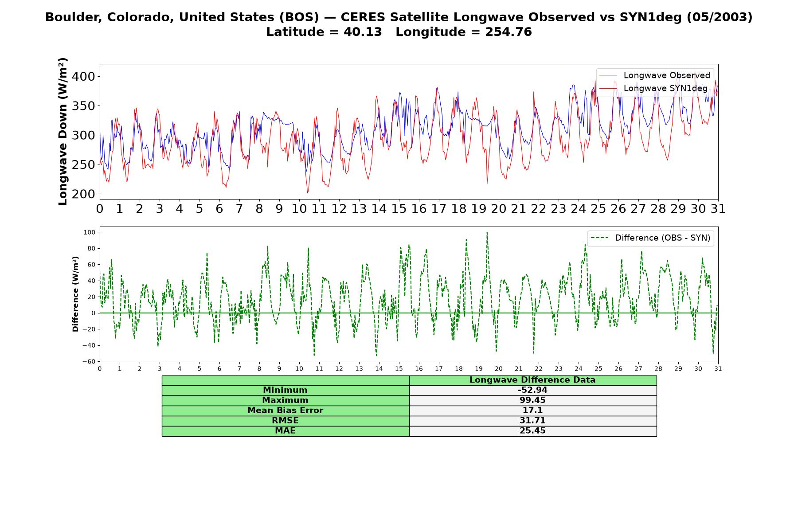Click the Longwave Down (W/m²) axis label

[63, 131]
